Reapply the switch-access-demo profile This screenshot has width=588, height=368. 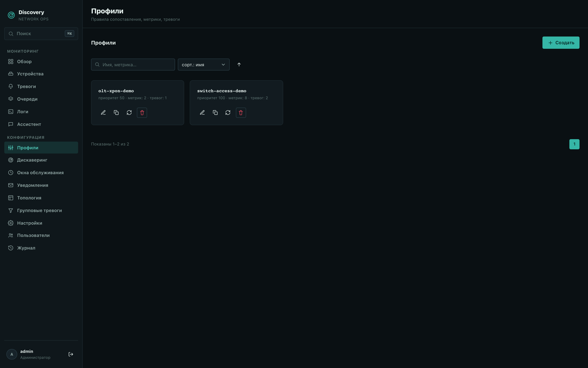(x=228, y=113)
